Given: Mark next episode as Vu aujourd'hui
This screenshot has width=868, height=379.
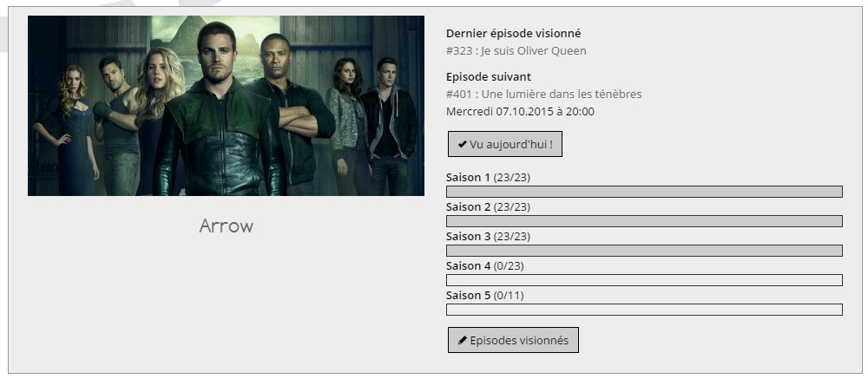Looking at the screenshot, I should click(505, 144).
